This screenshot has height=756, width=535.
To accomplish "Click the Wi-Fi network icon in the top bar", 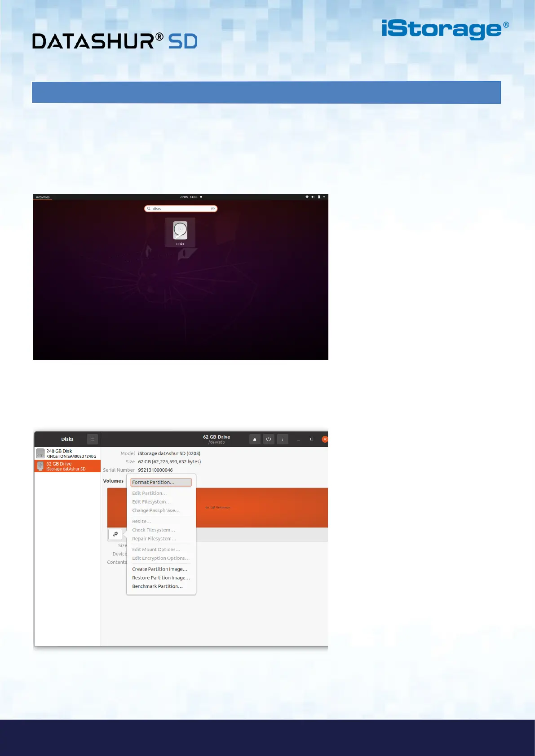I will (x=307, y=197).
